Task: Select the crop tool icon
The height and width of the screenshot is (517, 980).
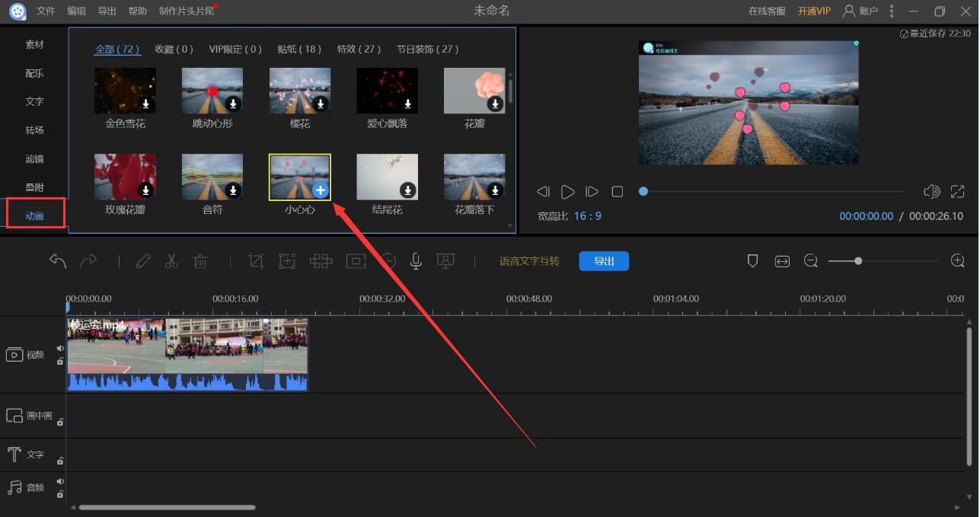Action: coord(256,261)
